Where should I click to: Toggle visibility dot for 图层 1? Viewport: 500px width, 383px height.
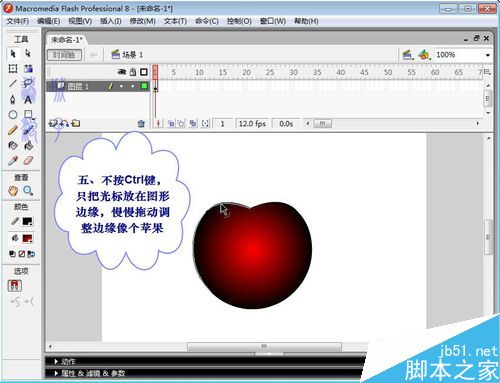(x=122, y=86)
